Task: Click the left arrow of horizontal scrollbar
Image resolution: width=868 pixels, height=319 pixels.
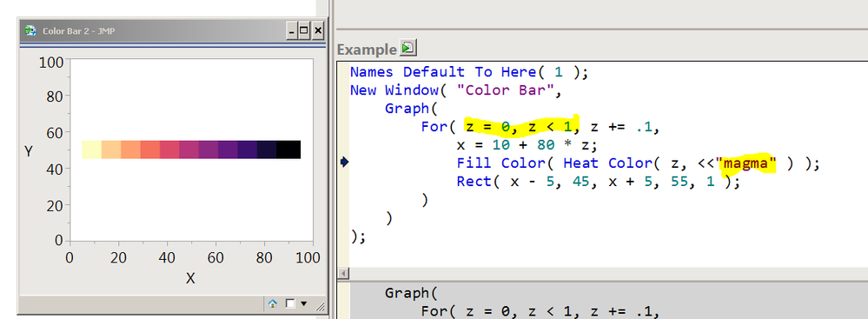Action: [343, 274]
